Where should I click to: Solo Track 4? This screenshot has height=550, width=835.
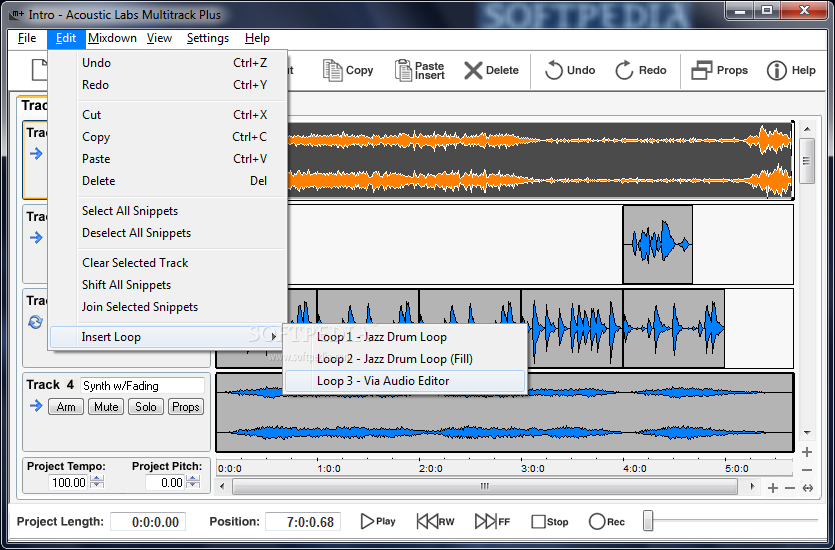[x=146, y=407]
